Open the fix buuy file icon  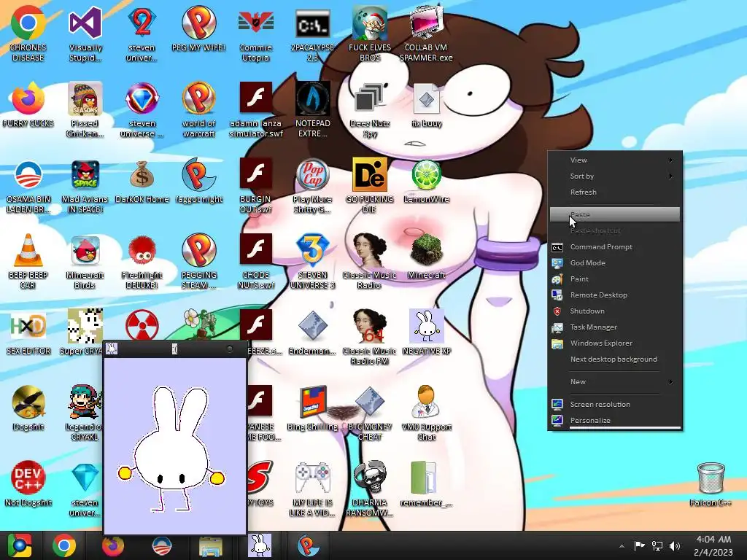coord(426,99)
